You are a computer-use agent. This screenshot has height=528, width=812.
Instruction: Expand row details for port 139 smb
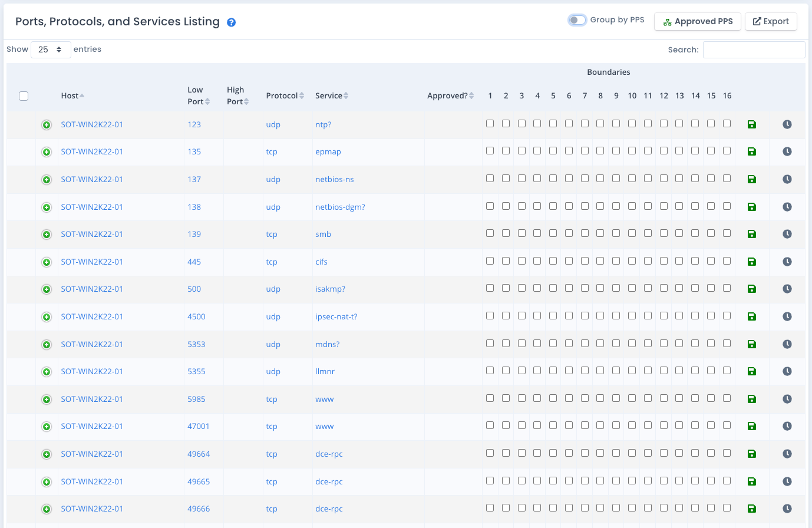click(x=47, y=235)
